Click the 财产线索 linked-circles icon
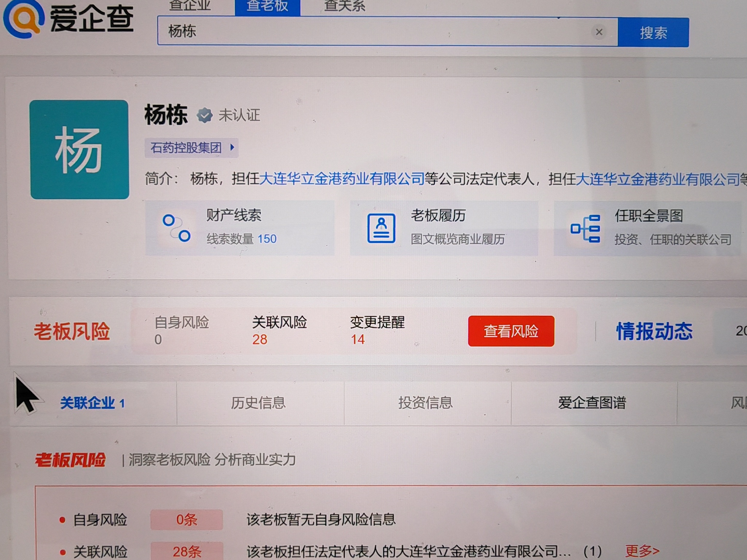The image size is (747, 560). point(176,228)
